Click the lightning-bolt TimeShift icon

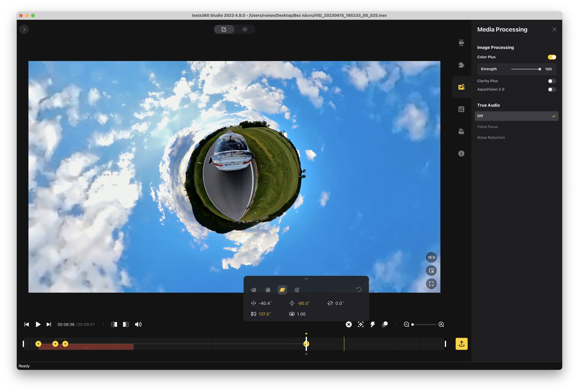373,324
